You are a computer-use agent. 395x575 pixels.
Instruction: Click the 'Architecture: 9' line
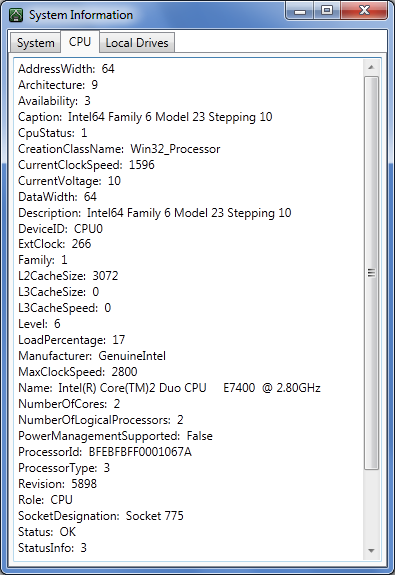click(x=58, y=85)
